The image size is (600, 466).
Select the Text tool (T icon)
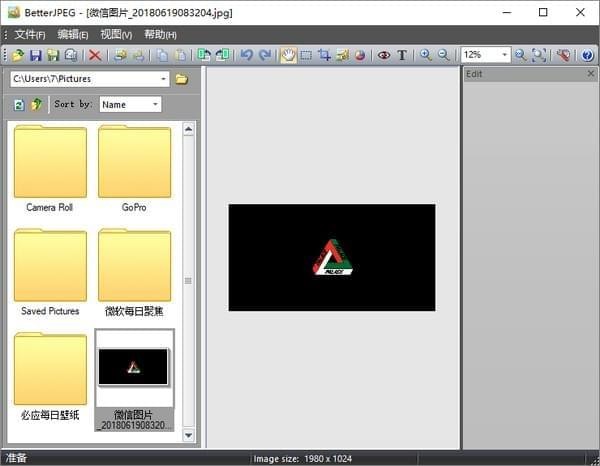click(402, 55)
